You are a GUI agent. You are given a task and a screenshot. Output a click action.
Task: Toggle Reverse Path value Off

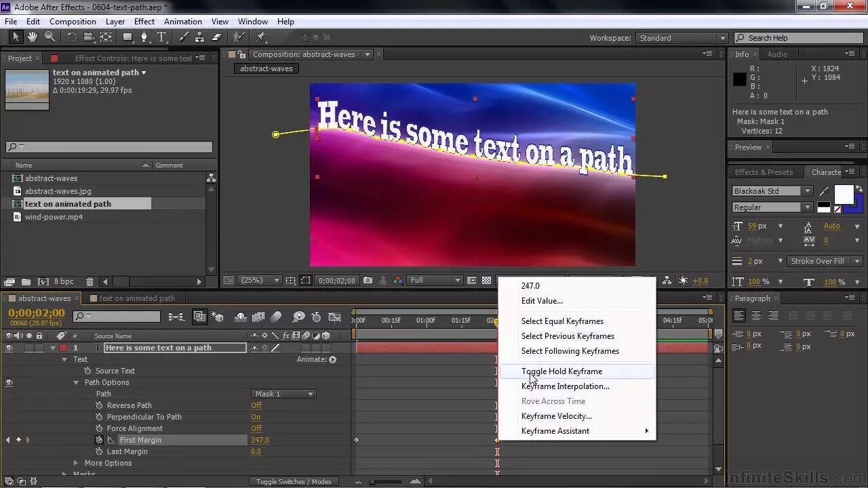(x=256, y=405)
